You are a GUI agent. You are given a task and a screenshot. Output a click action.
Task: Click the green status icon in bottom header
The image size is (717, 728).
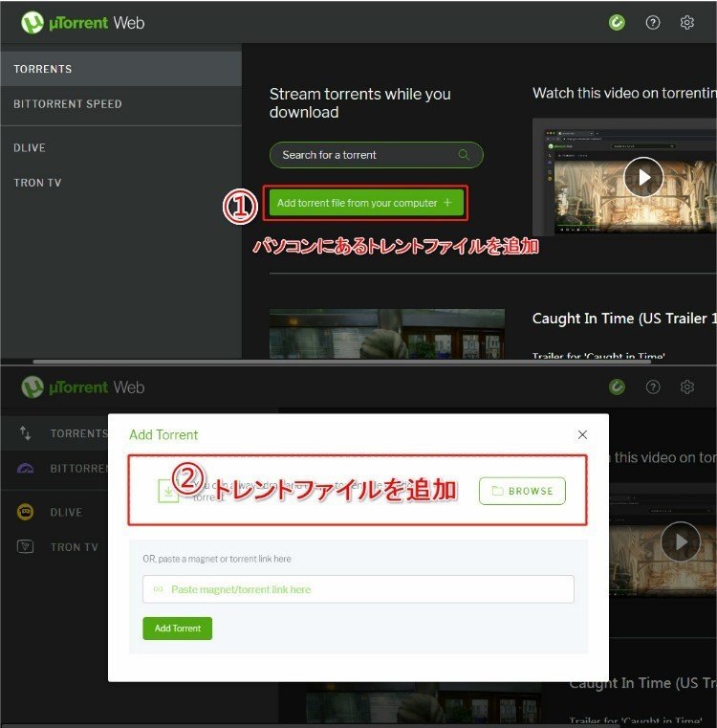(617, 386)
